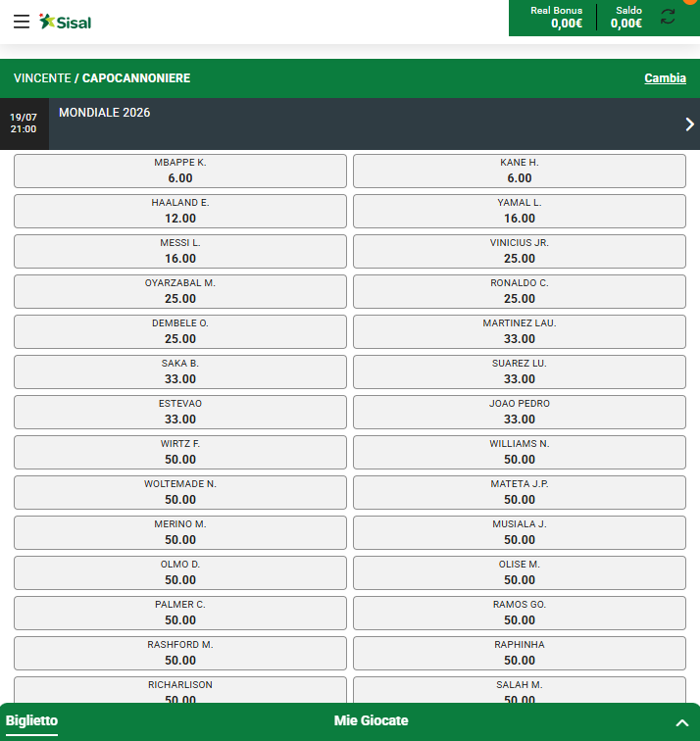Pick Dembele O. odds 25.00
The width and height of the screenshot is (700, 741).
click(180, 331)
